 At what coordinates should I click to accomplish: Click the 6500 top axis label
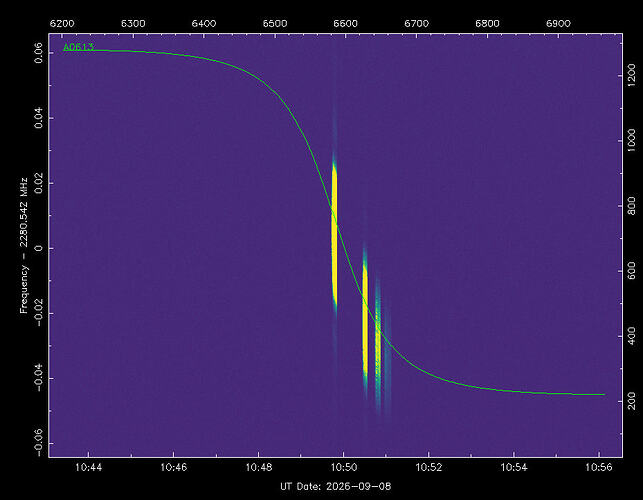(x=275, y=23)
